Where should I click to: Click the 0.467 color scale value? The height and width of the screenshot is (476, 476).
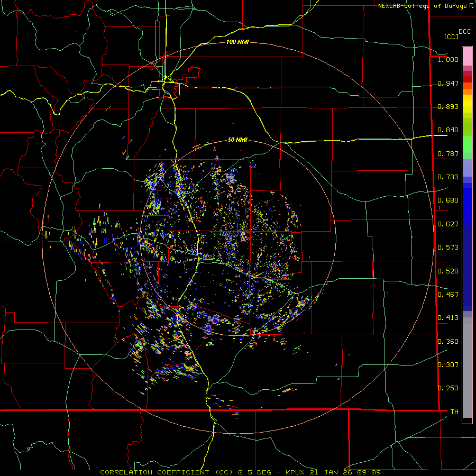448,295
